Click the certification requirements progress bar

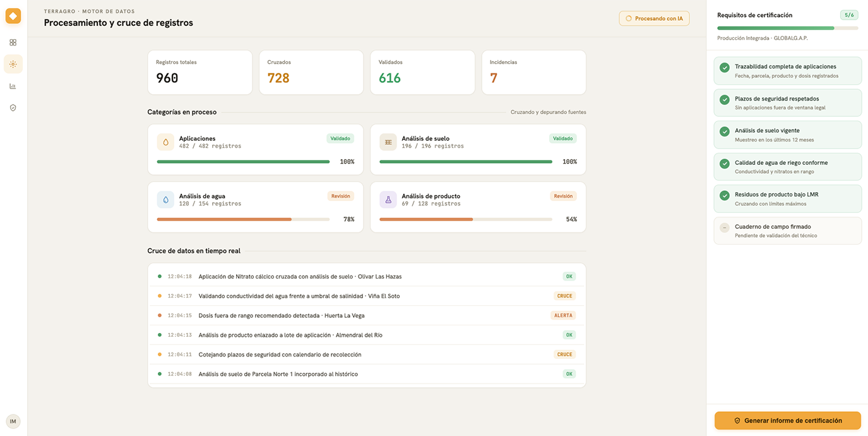click(x=788, y=28)
